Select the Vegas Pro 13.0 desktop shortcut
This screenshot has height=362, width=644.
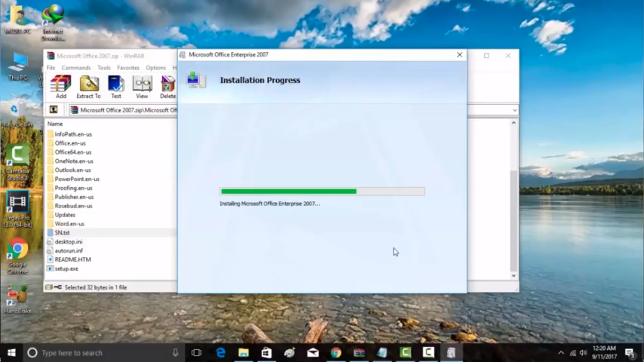(18, 210)
